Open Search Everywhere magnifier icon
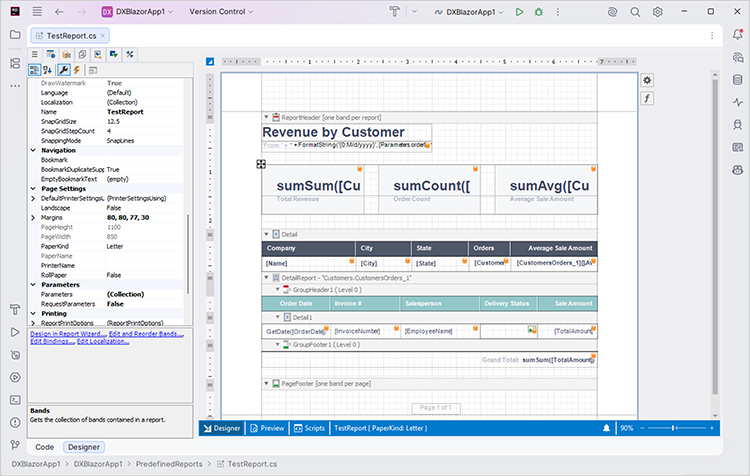This screenshot has height=476, width=750. coord(635,12)
